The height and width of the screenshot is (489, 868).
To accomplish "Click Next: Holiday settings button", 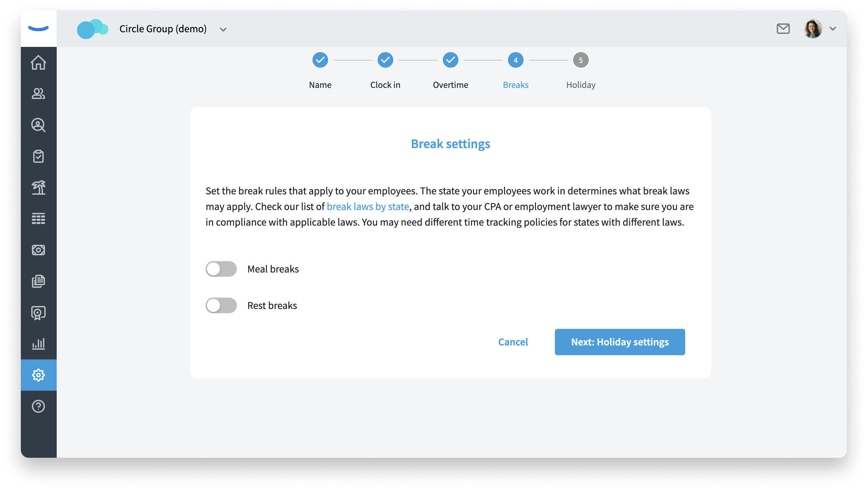I will (620, 342).
